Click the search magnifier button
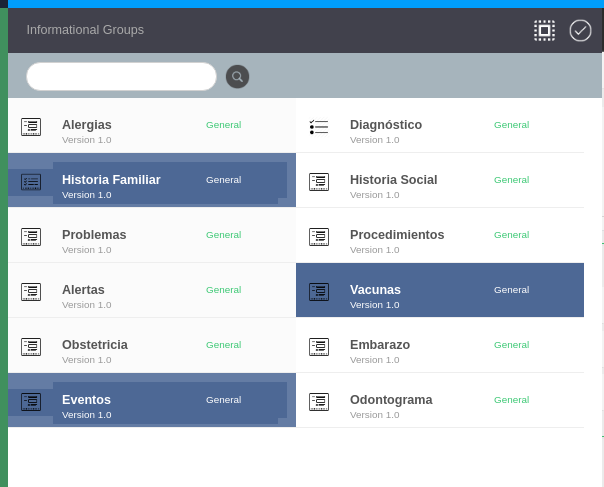 coord(237,77)
